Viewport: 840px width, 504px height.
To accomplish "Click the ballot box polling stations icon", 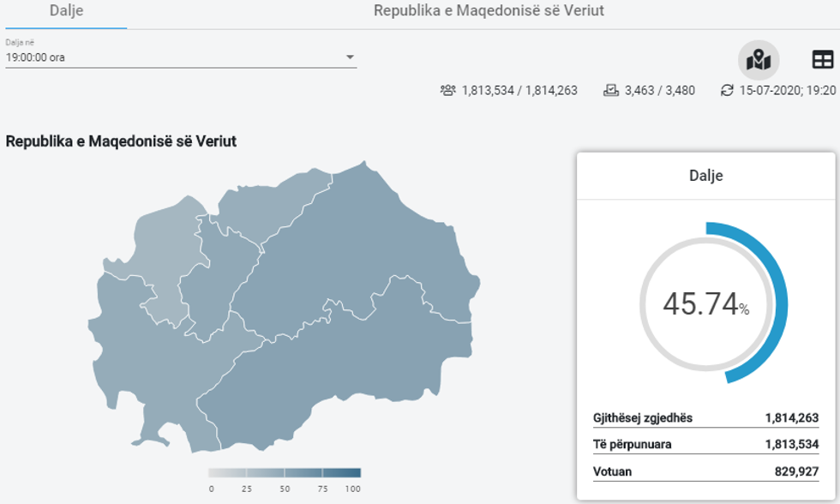I will [611, 90].
